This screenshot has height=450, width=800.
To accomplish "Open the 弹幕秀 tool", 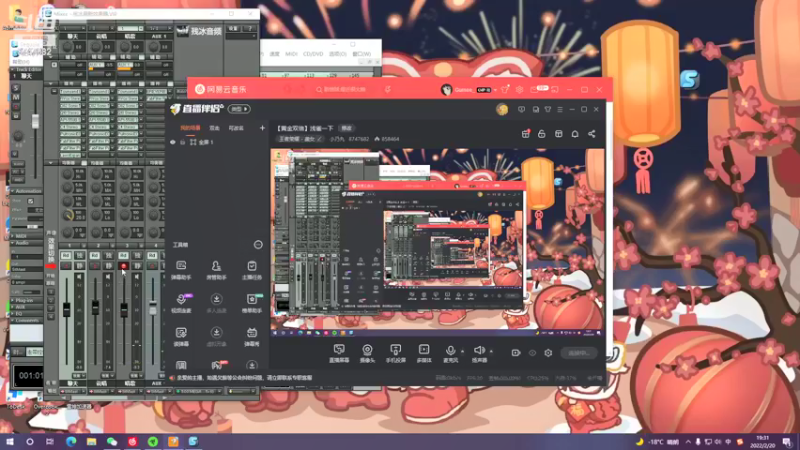I will [x=252, y=337].
